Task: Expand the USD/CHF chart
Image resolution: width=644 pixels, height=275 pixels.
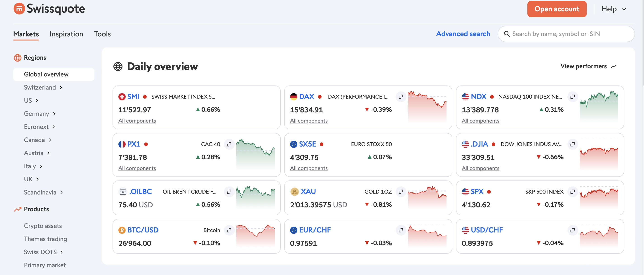Action: click(573, 230)
